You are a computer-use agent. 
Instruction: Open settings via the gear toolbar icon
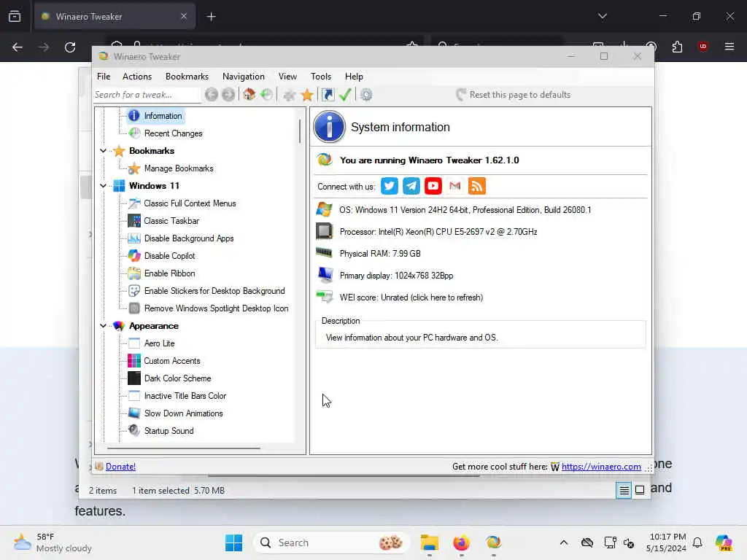click(x=366, y=95)
